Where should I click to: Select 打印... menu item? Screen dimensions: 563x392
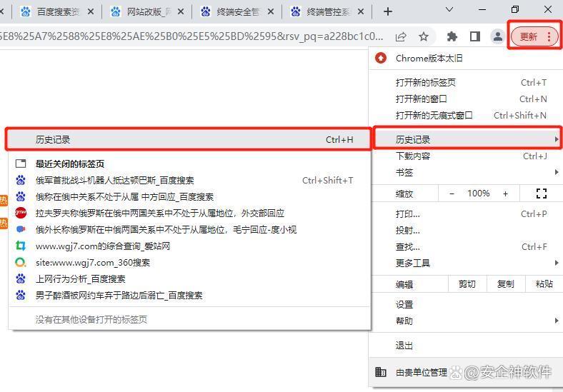click(x=466, y=214)
